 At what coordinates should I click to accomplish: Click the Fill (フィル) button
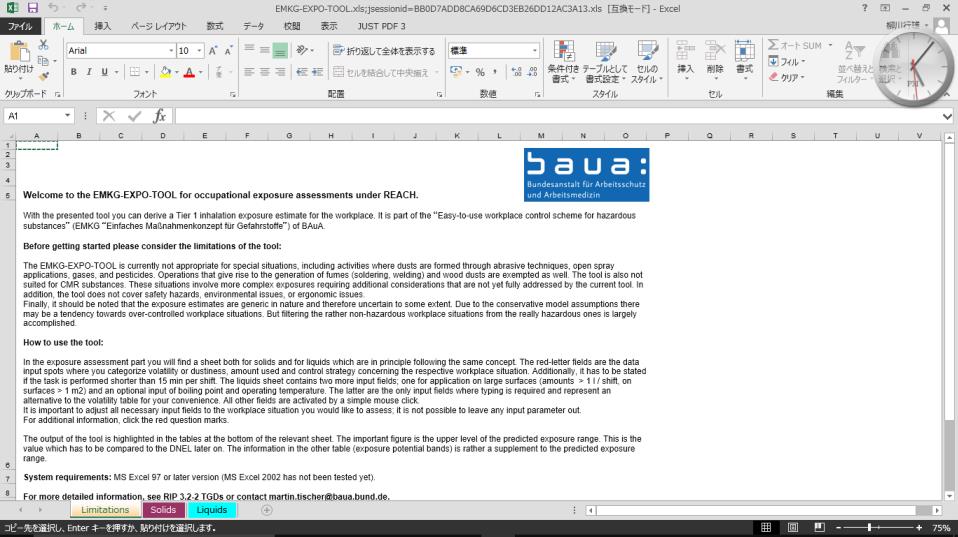click(x=785, y=61)
